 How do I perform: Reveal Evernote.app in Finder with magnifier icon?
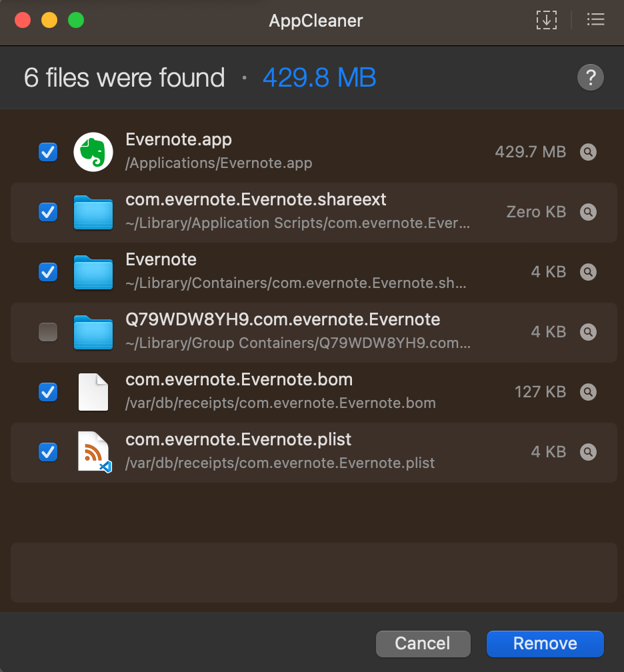pos(588,152)
